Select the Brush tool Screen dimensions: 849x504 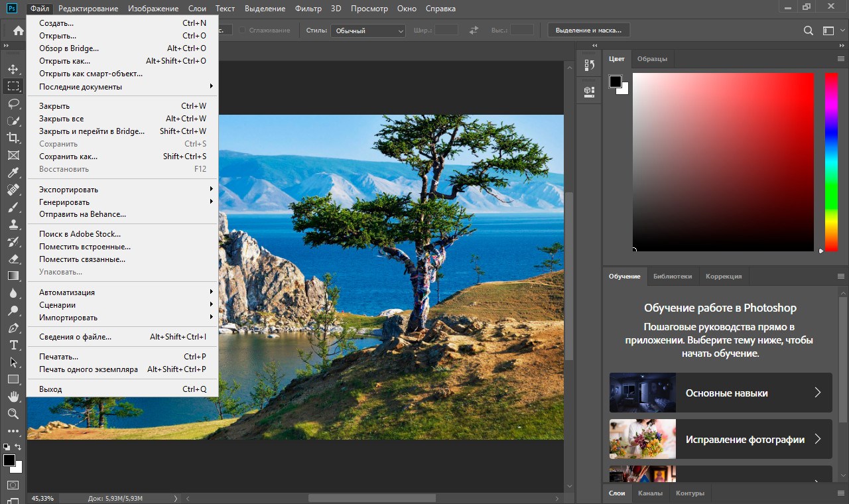13,207
